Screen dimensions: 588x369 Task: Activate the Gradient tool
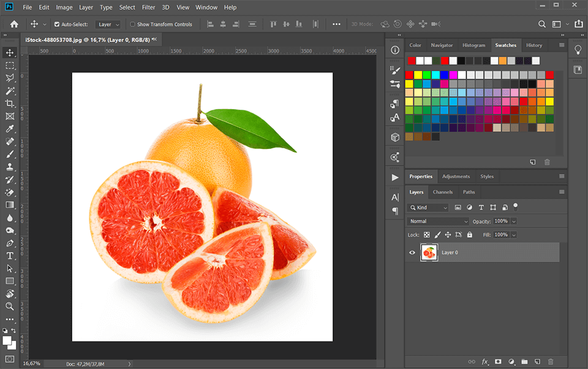(x=10, y=205)
